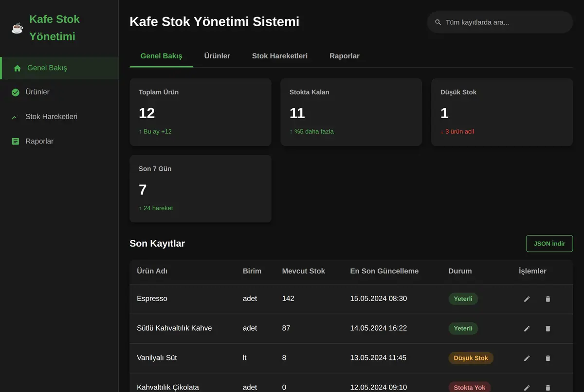Click the Son 7 Gün summary card
584x392 pixels.
coord(201,189)
